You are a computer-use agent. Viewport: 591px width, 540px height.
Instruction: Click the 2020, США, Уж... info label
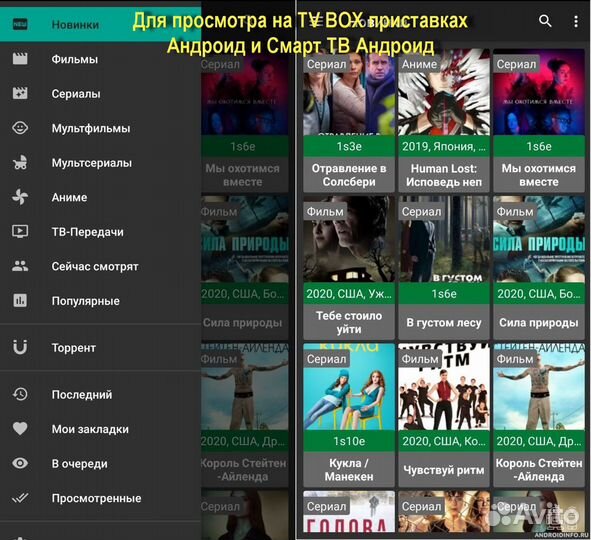point(349,294)
